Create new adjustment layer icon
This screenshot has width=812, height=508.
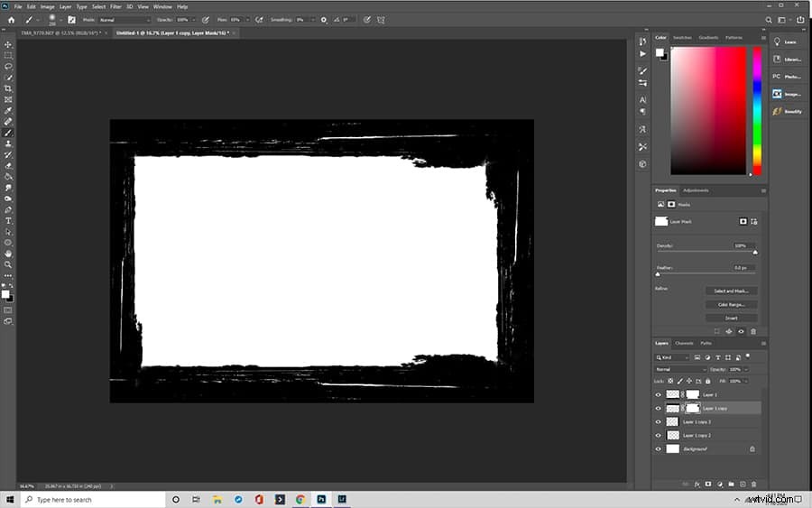pyautogui.click(x=719, y=485)
